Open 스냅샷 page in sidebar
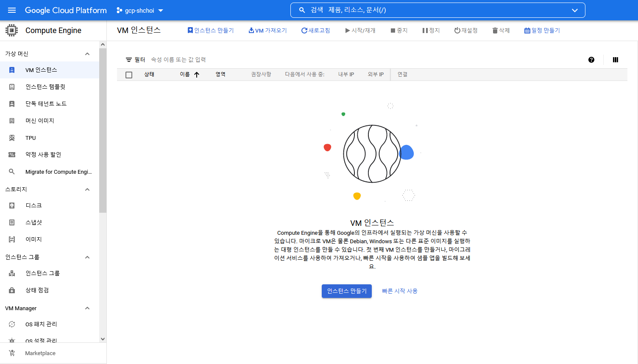Screen dimensions: 638x364 50,222
